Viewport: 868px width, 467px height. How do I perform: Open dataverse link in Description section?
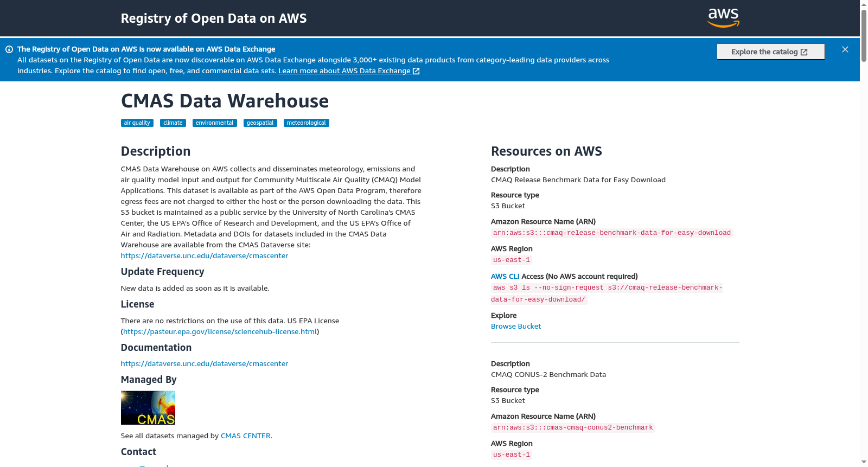click(x=205, y=256)
